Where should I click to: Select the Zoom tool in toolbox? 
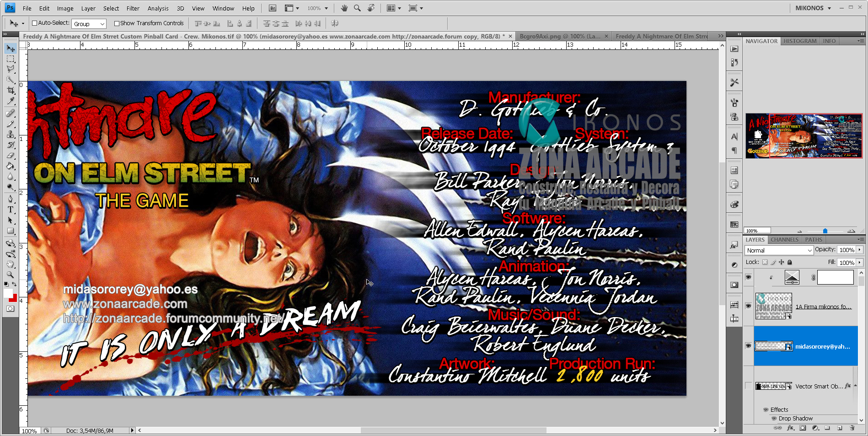coord(11,275)
